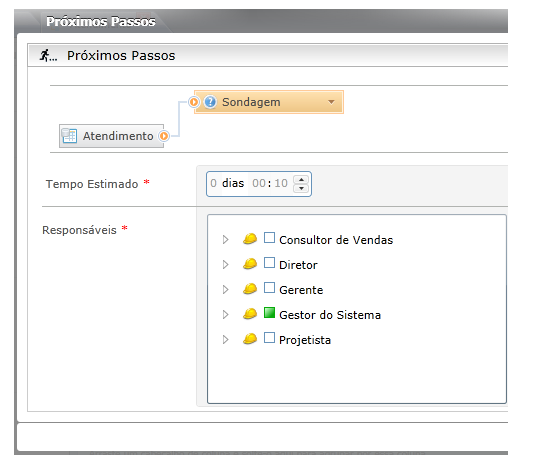Select the Consultor de Vendas label
Screen dimensions: 539x468
tap(336, 240)
